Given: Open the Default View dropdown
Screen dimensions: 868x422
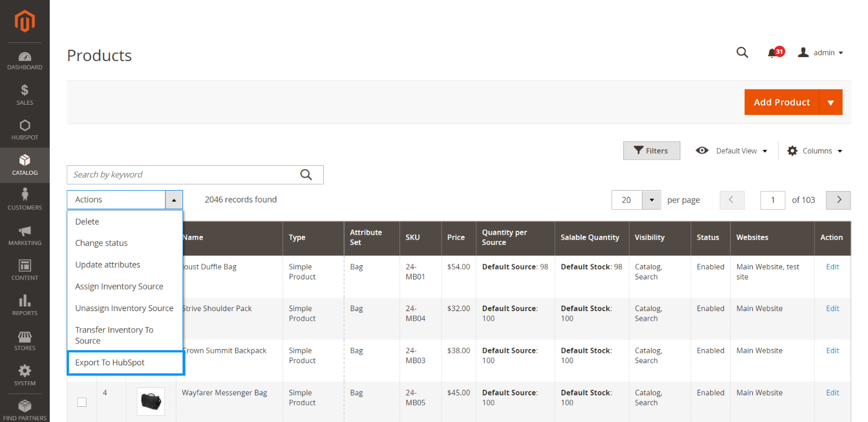Looking at the screenshot, I should click(x=738, y=150).
